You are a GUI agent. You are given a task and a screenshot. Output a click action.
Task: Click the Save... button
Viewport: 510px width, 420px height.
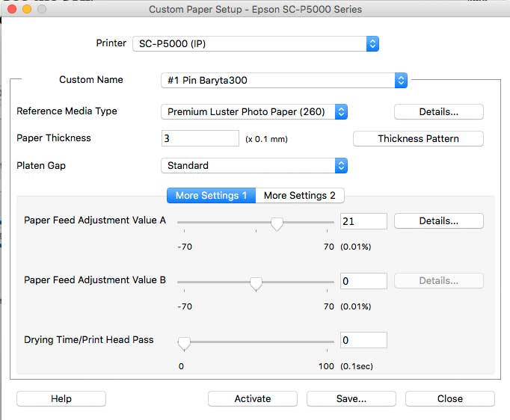pyautogui.click(x=351, y=399)
